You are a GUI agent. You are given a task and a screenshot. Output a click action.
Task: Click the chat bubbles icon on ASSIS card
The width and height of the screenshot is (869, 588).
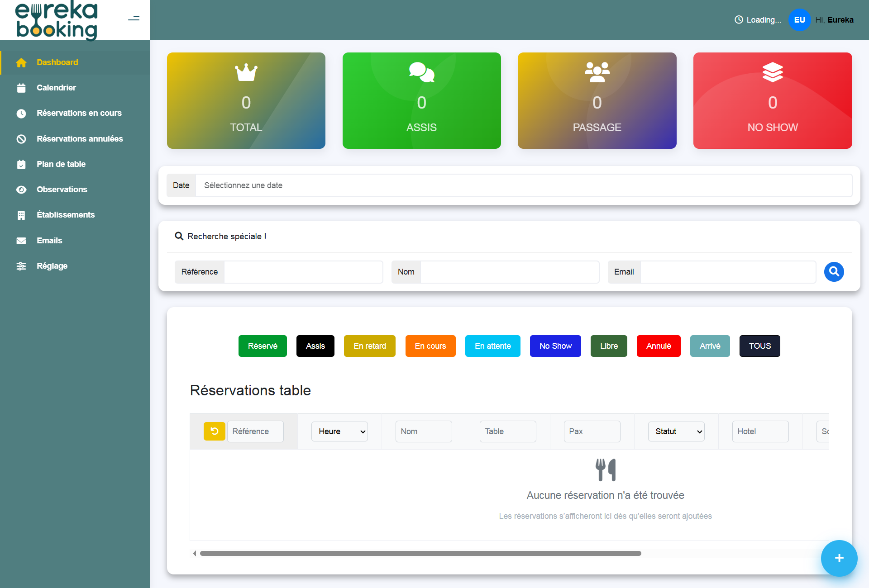[x=421, y=72]
